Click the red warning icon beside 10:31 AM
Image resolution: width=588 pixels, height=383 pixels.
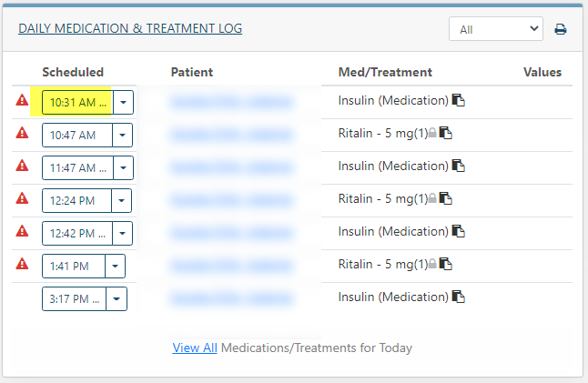point(22,100)
